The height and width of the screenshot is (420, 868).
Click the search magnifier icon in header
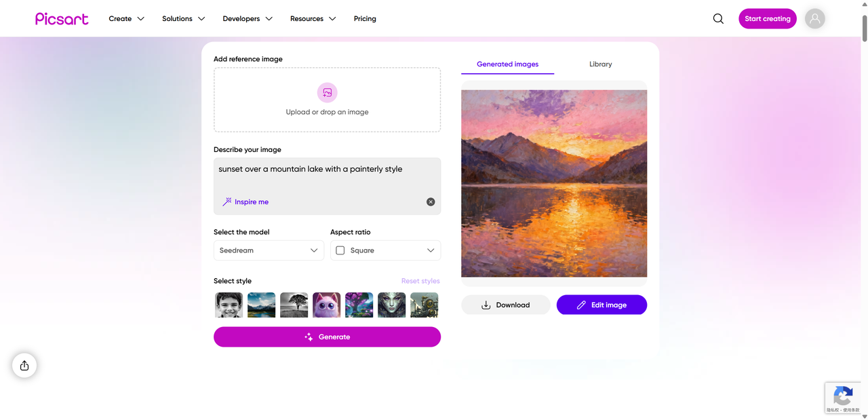(718, 19)
